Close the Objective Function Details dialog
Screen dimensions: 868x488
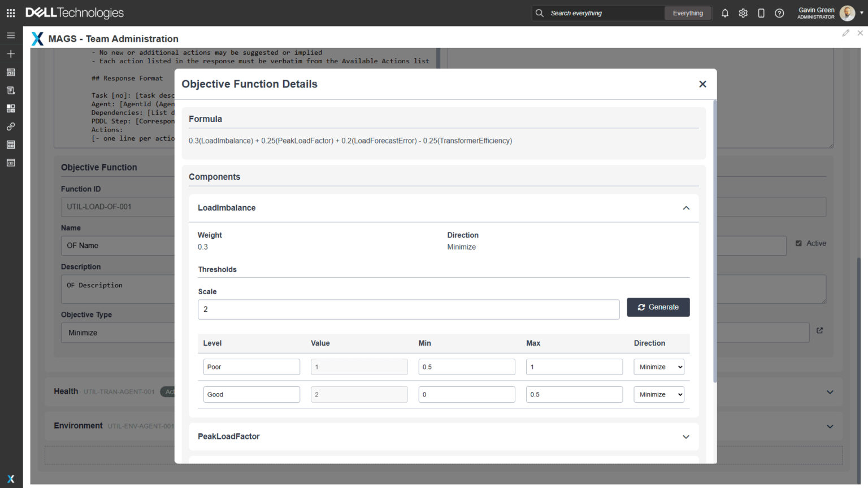click(x=702, y=84)
